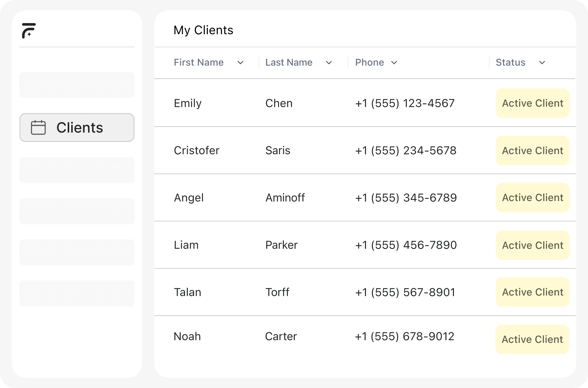Click the first placeholder item above Clients
588x388 pixels.
pyautogui.click(x=77, y=85)
